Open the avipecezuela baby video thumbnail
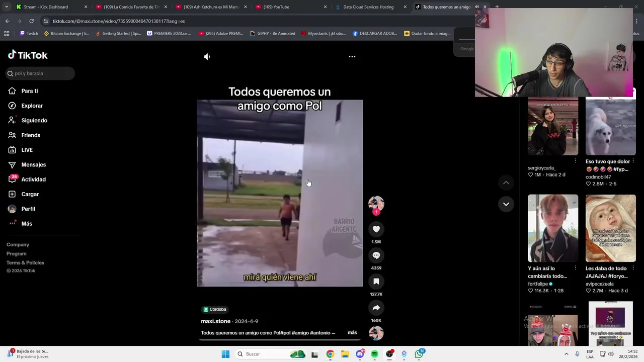This screenshot has width=644, height=362. click(x=611, y=228)
